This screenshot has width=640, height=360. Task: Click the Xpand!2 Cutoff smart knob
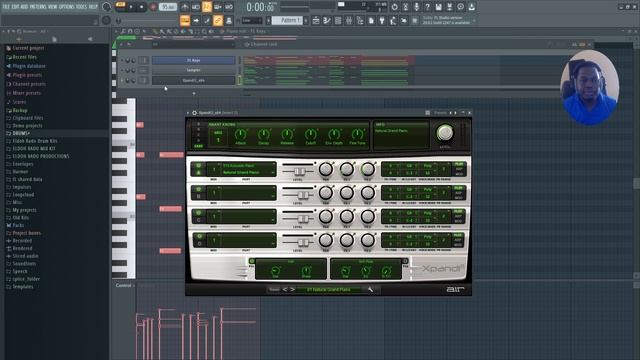pyautogui.click(x=310, y=134)
